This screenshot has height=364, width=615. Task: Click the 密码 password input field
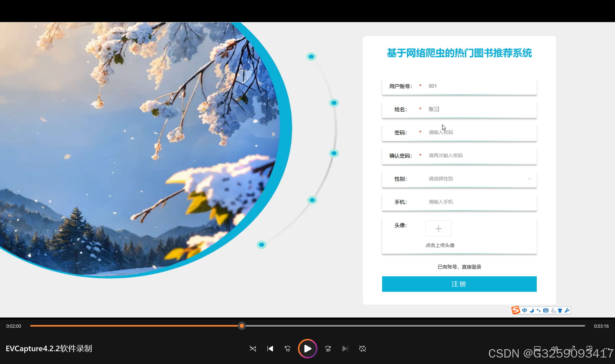point(479,132)
